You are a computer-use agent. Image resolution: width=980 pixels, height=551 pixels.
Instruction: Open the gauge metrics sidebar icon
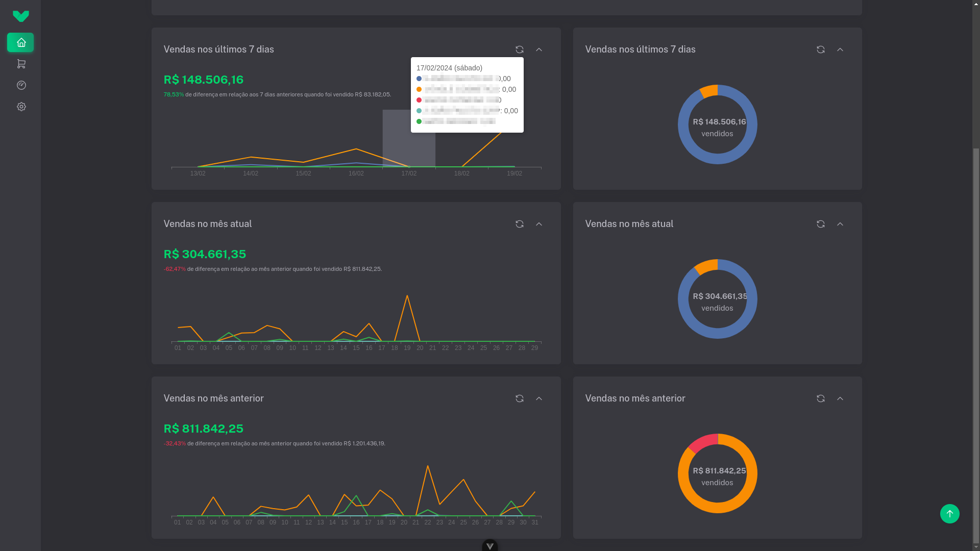(x=21, y=85)
